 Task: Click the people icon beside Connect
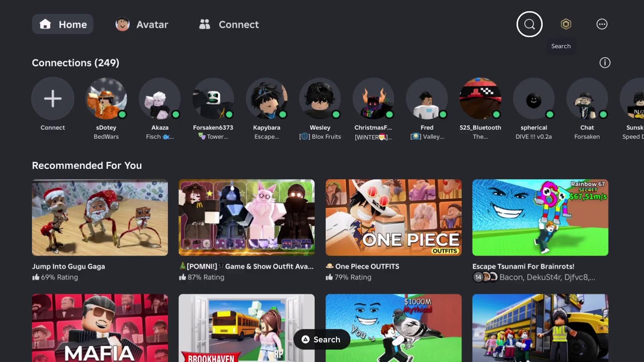pos(204,24)
